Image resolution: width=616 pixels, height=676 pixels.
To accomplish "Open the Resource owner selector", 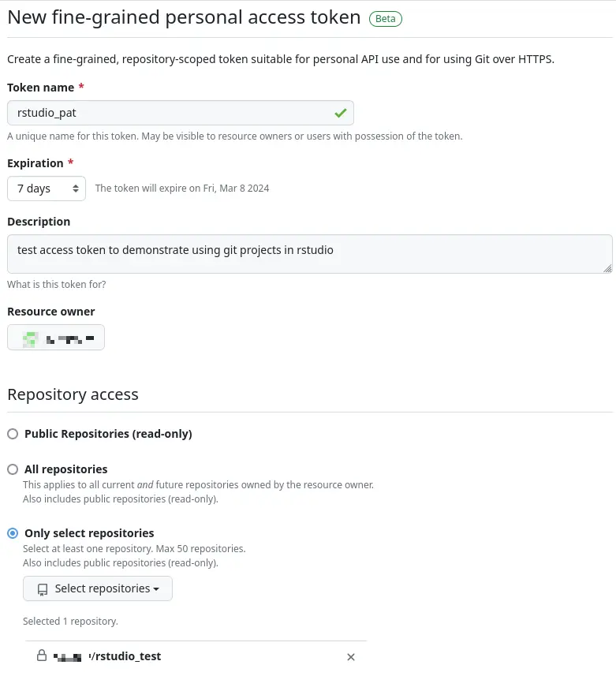I will point(56,337).
